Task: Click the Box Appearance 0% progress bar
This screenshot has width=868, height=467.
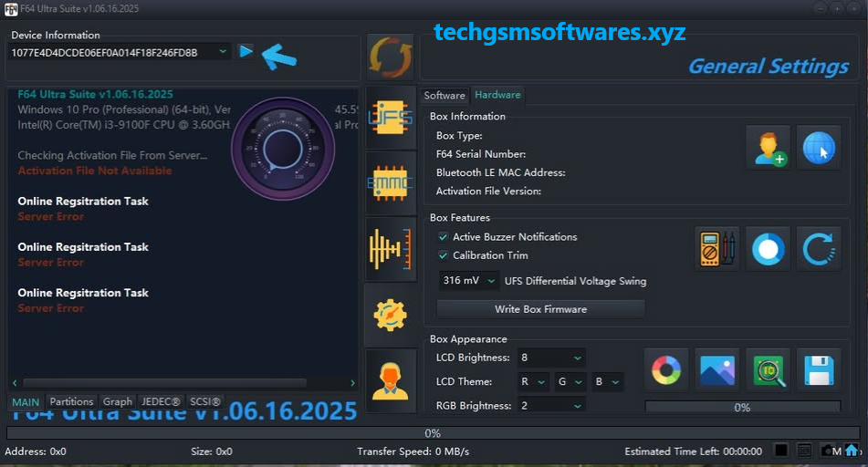Action: [x=742, y=407]
